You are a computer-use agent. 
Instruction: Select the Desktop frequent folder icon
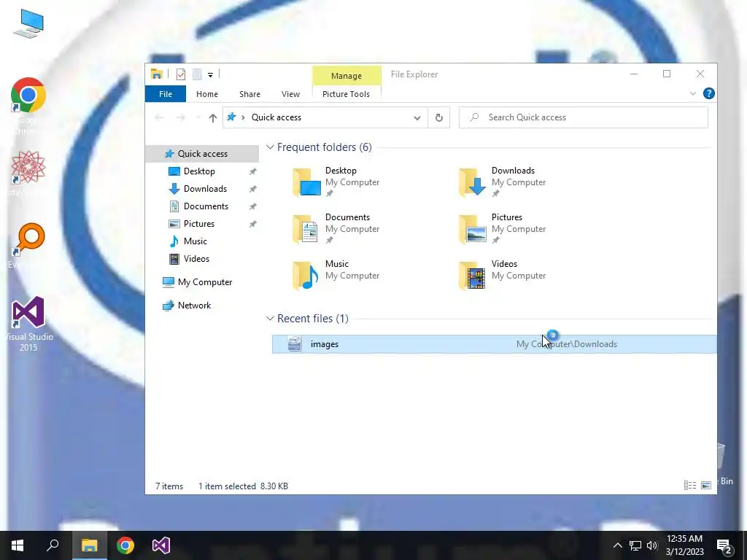[x=306, y=183]
